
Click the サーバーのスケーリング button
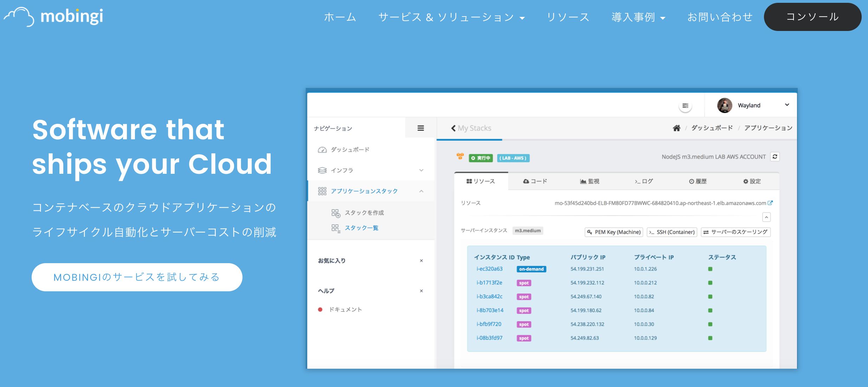pyautogui.click(x=736, y=232)
